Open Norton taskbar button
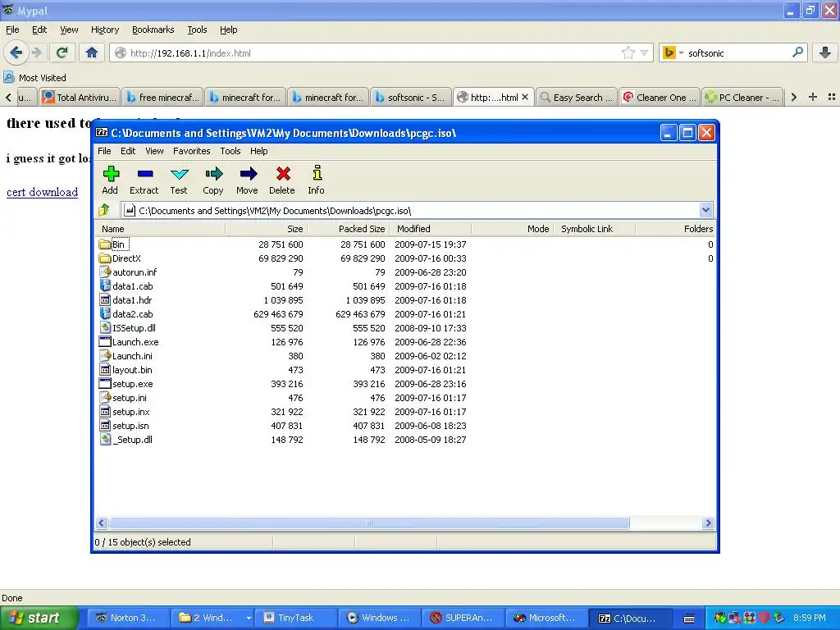840x630 pixels. (129, 618)
